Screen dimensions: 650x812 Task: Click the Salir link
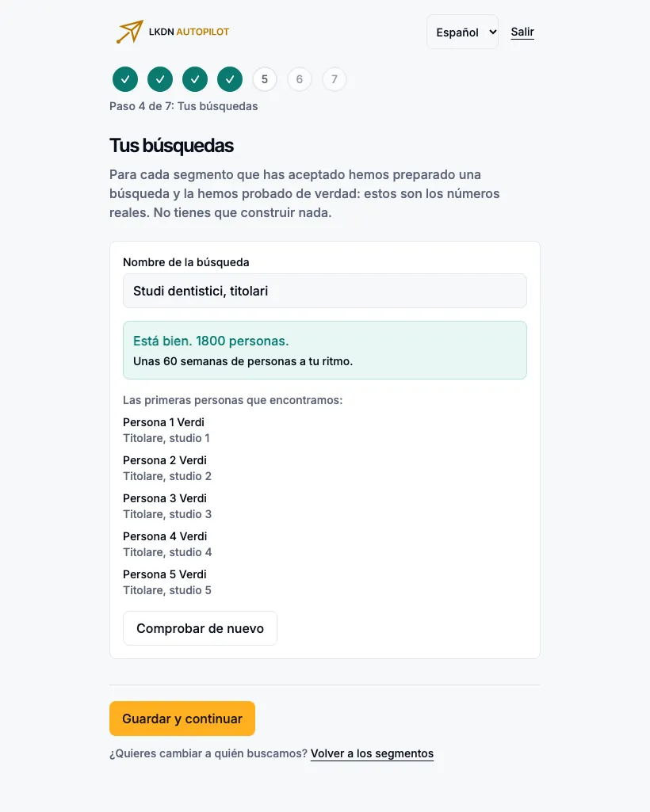point(522,32)
